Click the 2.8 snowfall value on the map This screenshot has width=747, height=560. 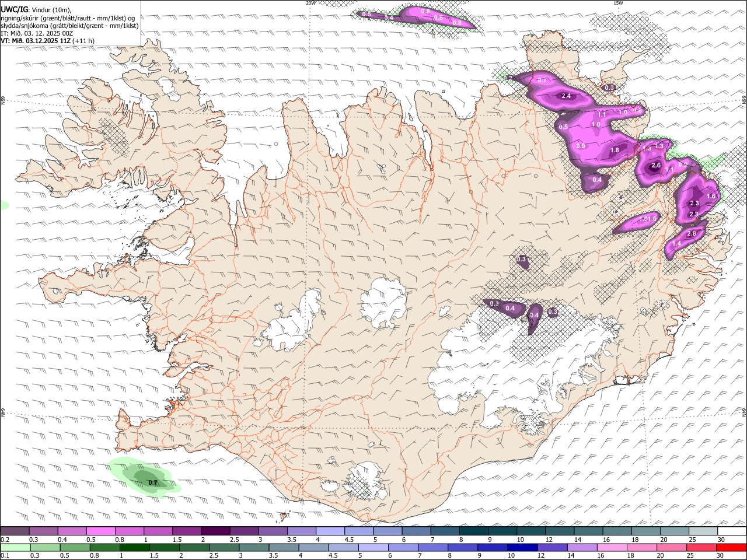(x=692, y=234)
